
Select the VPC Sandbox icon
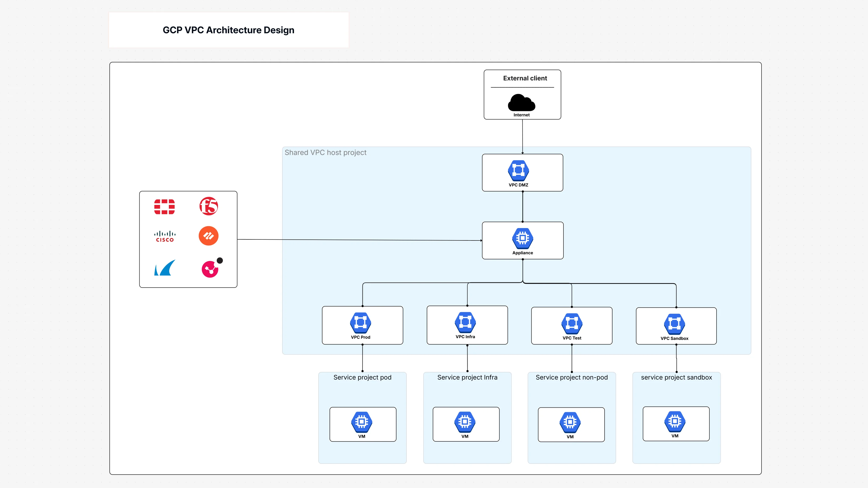point(676,323)
